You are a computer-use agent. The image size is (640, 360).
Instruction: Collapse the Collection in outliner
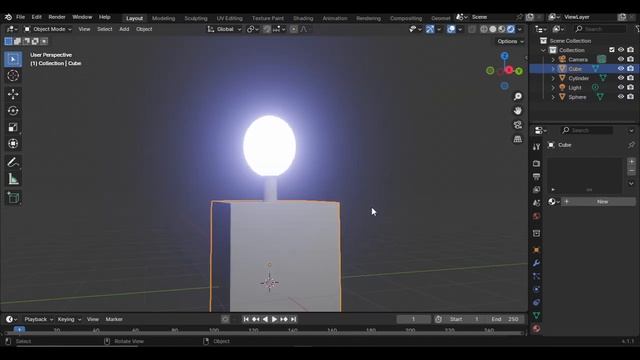pyautogui.click(x=543, y=50)
